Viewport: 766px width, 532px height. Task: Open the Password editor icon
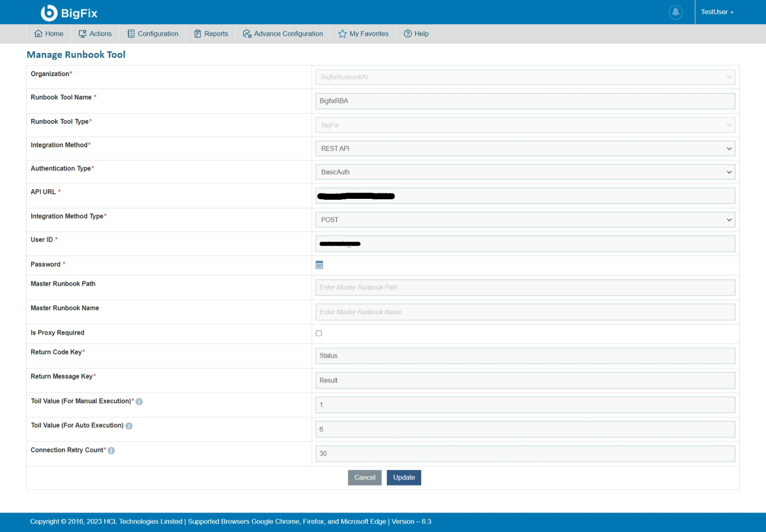pyautogui.click(x=319, y=265)
